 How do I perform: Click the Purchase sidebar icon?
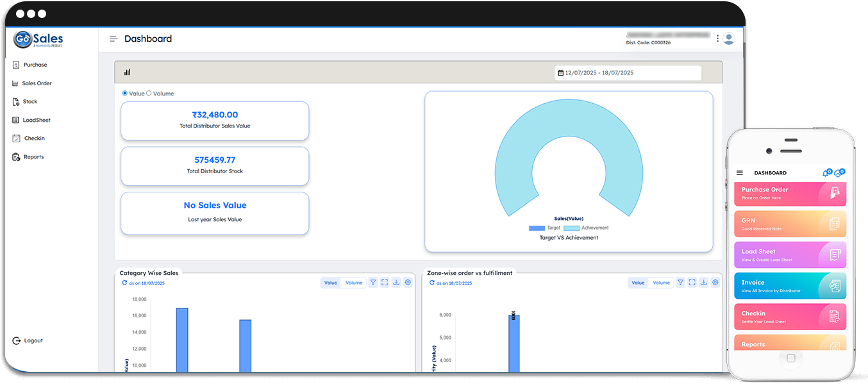coord(16,65)
